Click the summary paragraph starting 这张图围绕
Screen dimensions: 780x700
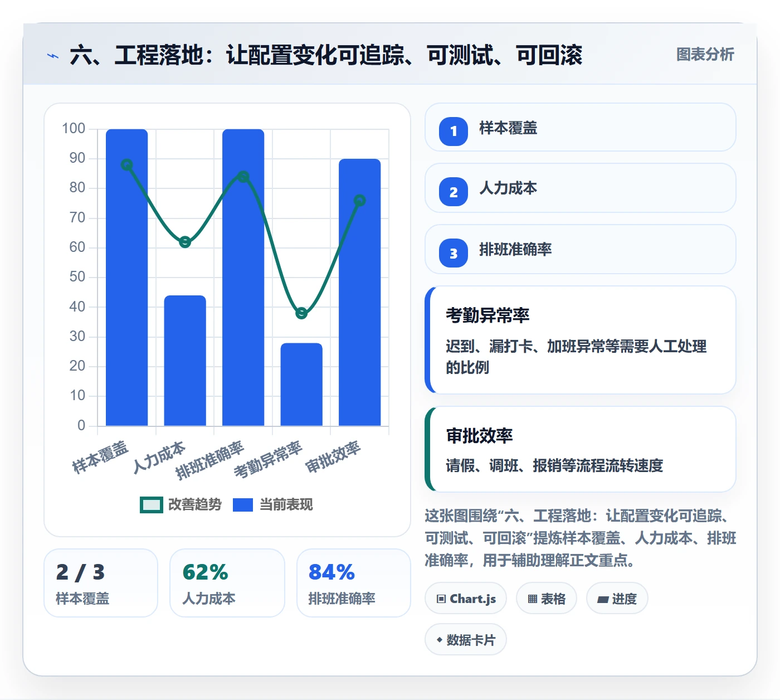pos(581,538)
